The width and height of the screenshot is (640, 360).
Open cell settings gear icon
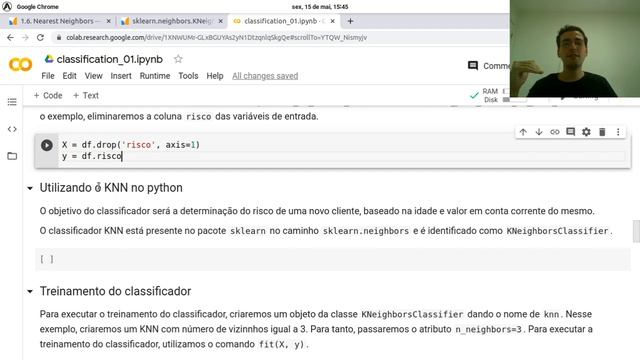point(586,132)
